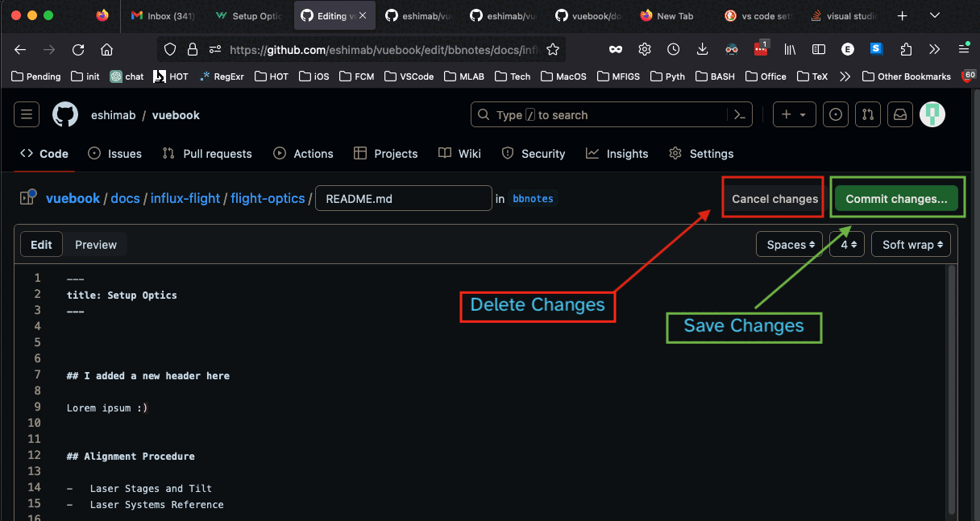980x521 pixels.
Task: Open GitHub global navigation hamburger menu
Action: [x=27, y=115]
